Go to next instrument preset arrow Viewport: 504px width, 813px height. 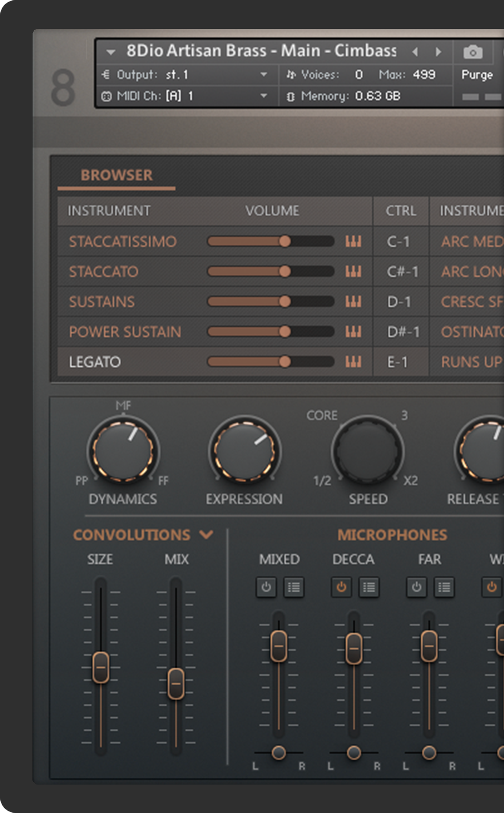(x=438, y=52)
